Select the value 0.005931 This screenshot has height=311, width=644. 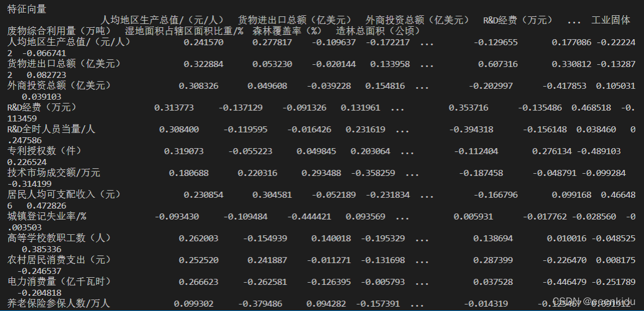pos(473,217)
